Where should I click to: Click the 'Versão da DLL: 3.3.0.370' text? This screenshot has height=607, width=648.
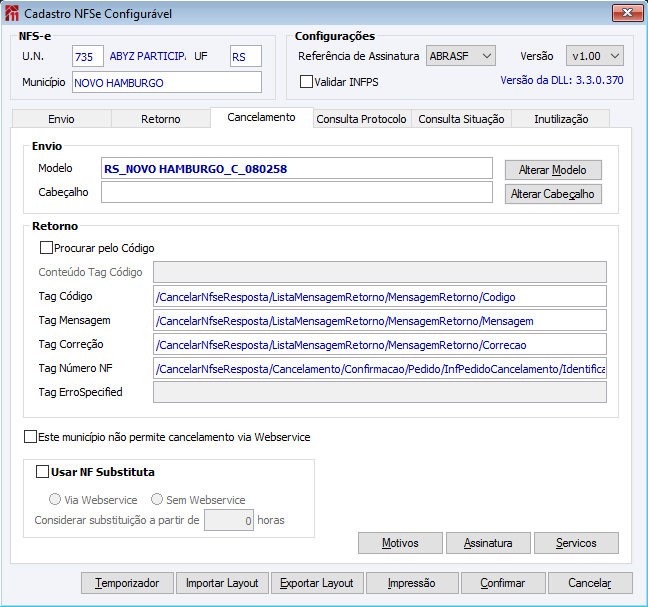click(562, 80)
